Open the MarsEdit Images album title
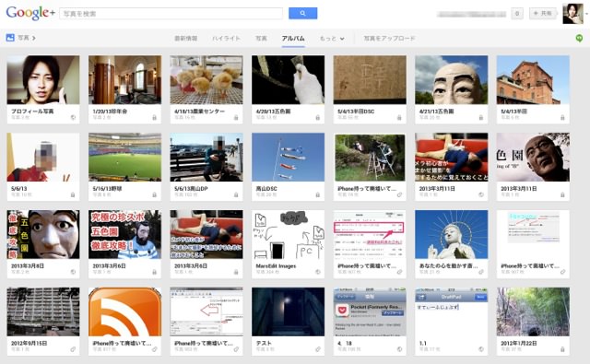 [276, 265]
